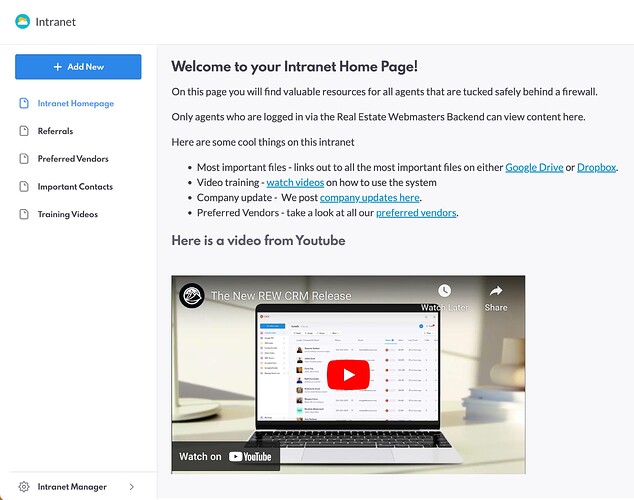
Task: Follow the Google Drive link
Action: point(534,167)
